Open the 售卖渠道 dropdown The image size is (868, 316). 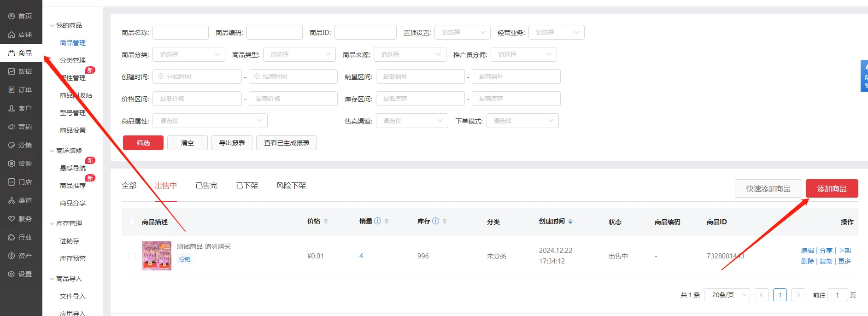point(412,121)
